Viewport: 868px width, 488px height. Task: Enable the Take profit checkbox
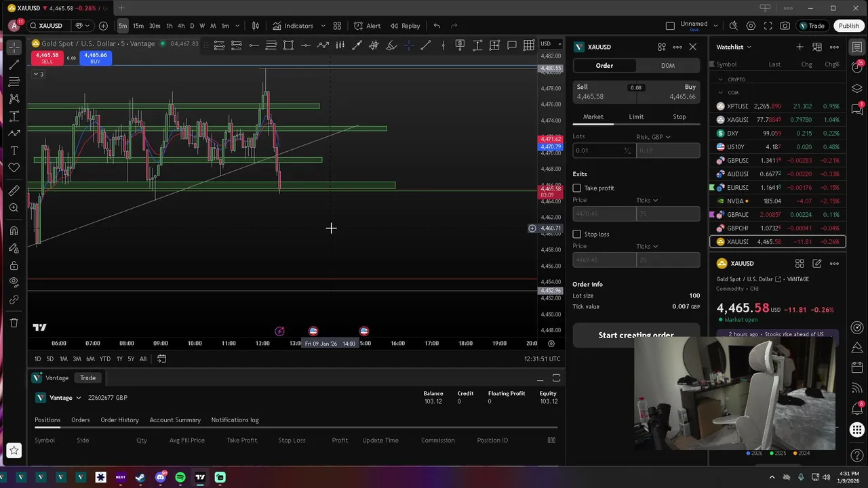tap(577, 188)
